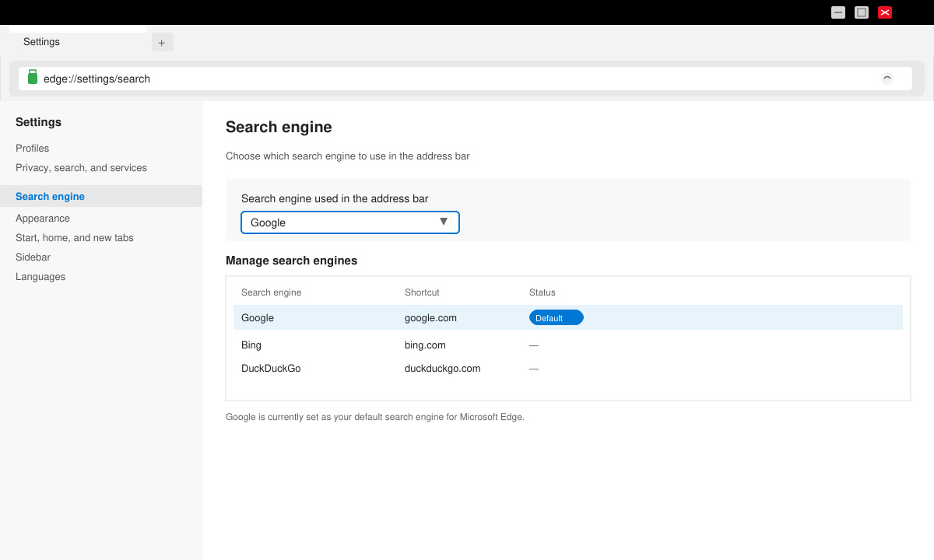
Task: Select the DuckDuckGo search engine row
Action: point(568,368)
